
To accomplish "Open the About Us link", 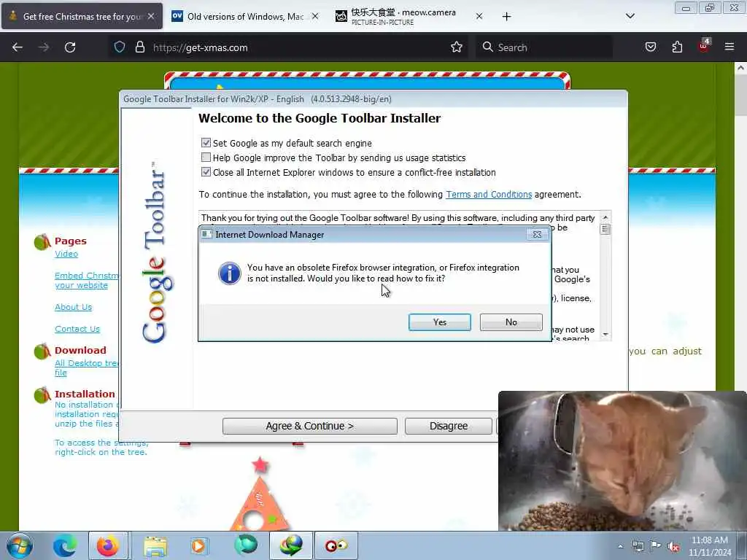I will tap(74, 307).
